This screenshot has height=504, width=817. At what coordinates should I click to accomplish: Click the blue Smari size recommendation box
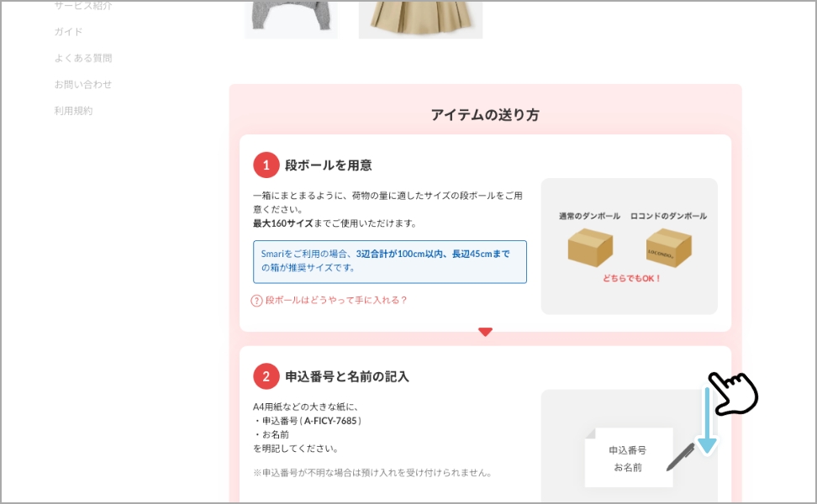tap(390, 262)
